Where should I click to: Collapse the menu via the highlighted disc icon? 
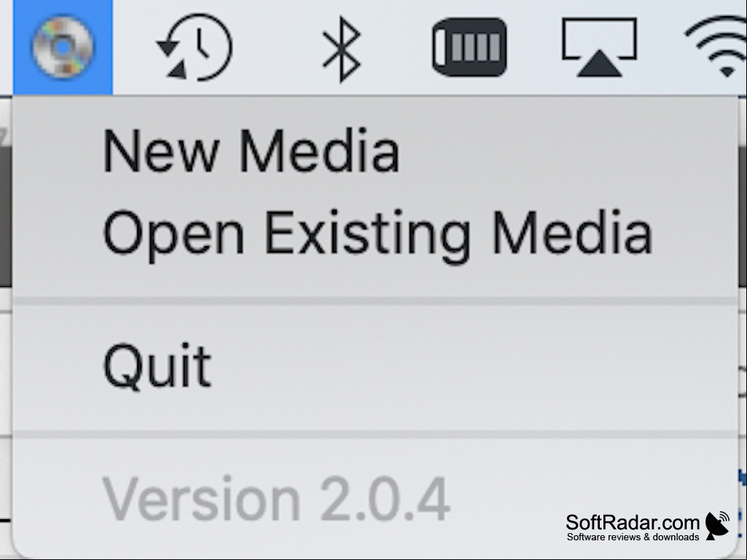pyautogui.click(x=63, y=47)
